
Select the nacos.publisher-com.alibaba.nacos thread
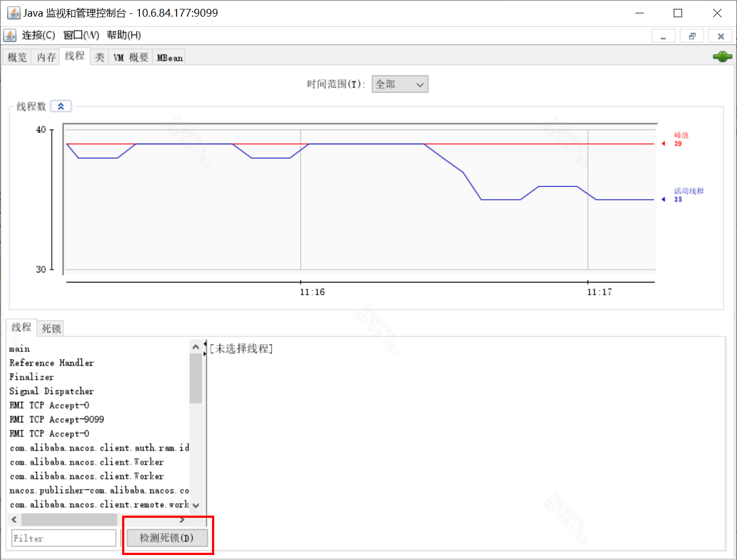pyautogui.click(x=99, y=491)
